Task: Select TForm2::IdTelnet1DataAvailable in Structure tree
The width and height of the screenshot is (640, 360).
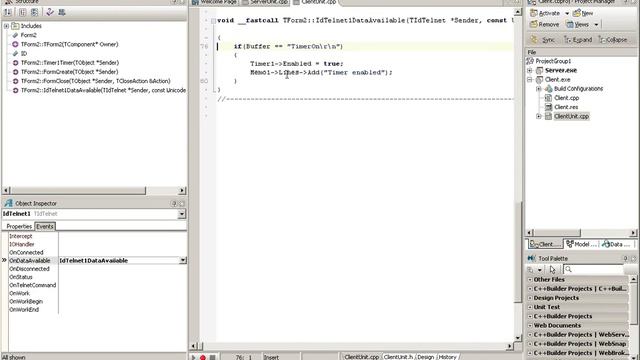Action: 103,90
